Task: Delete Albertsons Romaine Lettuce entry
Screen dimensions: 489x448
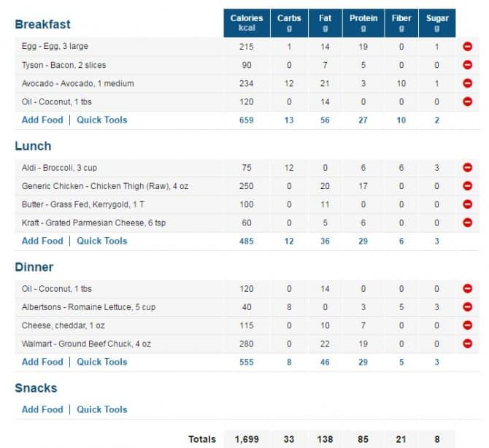Action: coord(467,306)
